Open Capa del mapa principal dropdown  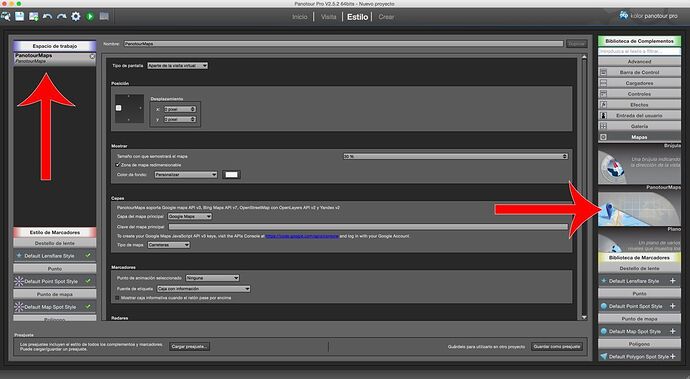pyautogui.click(x=190, y=216)
